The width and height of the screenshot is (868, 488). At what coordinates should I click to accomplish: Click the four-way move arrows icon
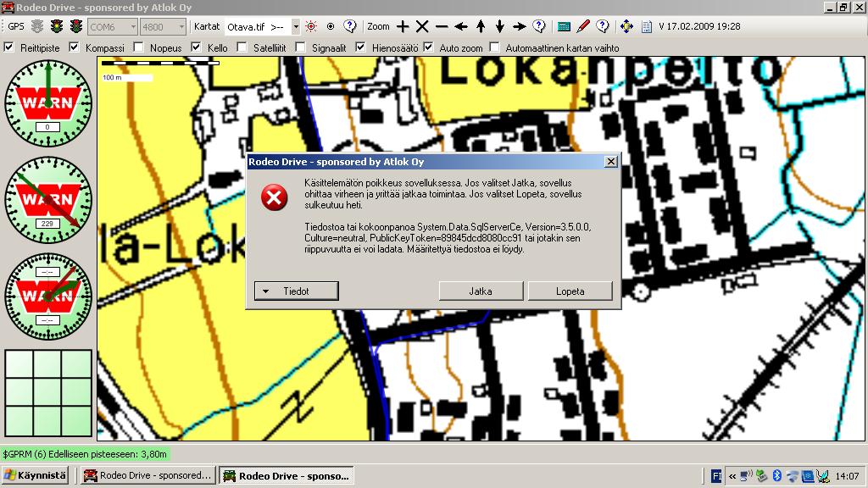click(x=626, y=26)
